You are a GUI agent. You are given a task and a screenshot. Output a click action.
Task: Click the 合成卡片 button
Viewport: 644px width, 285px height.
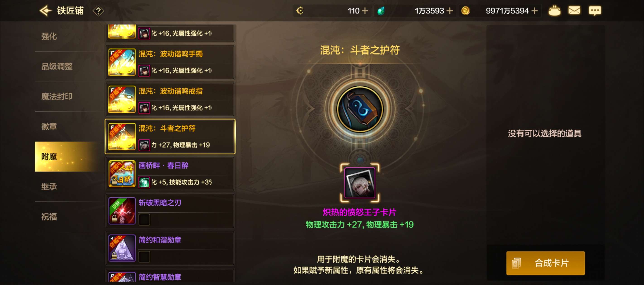pyautogui.click(x=545, y=263)
